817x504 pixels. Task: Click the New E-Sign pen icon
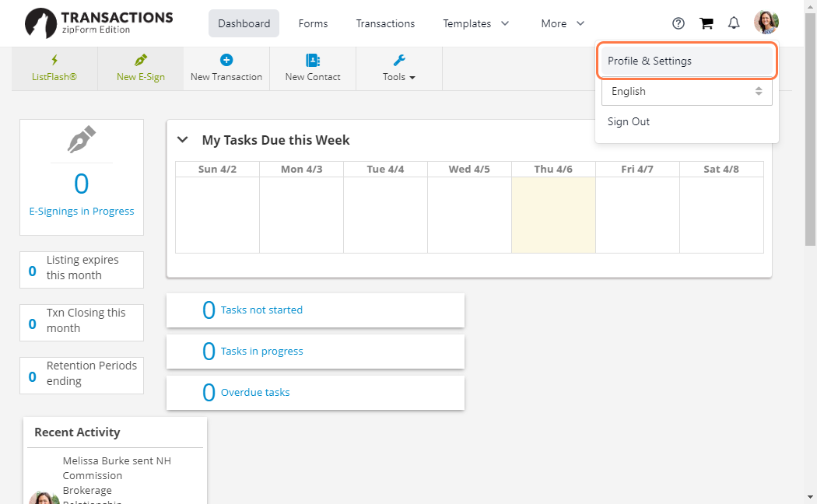coord(141,60)
